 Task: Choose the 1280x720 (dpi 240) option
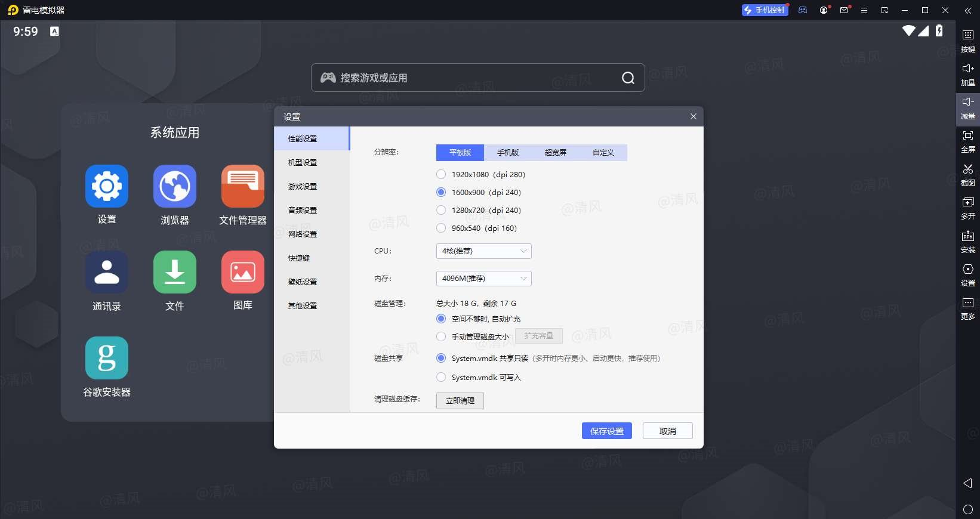coord(441,210)
